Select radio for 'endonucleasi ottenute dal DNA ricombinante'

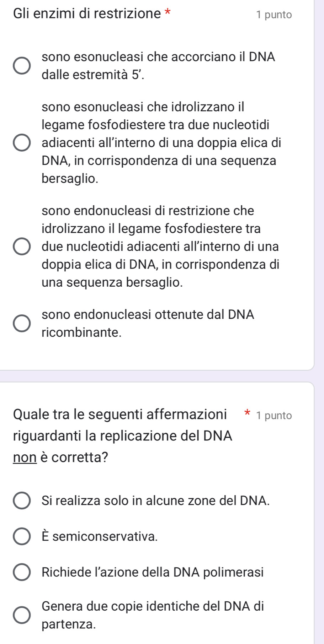22,324
